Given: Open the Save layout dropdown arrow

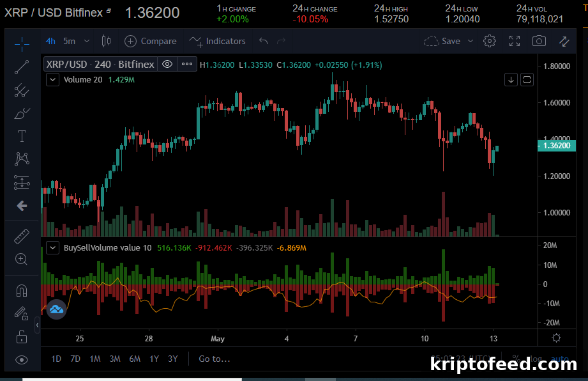Looking at the screenshot, I should coord(471,42).
